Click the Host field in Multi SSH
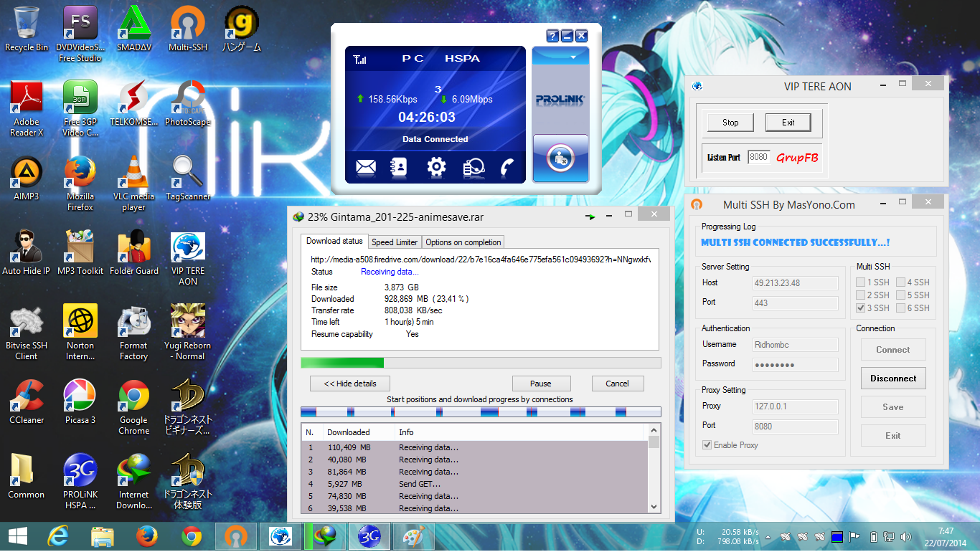 (795, 283)
